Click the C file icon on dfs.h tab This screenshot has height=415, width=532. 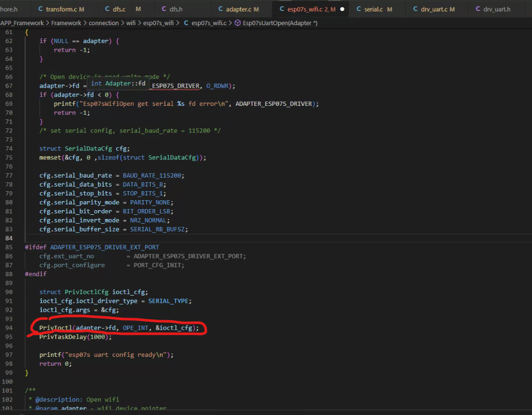(x=164, y=9)
